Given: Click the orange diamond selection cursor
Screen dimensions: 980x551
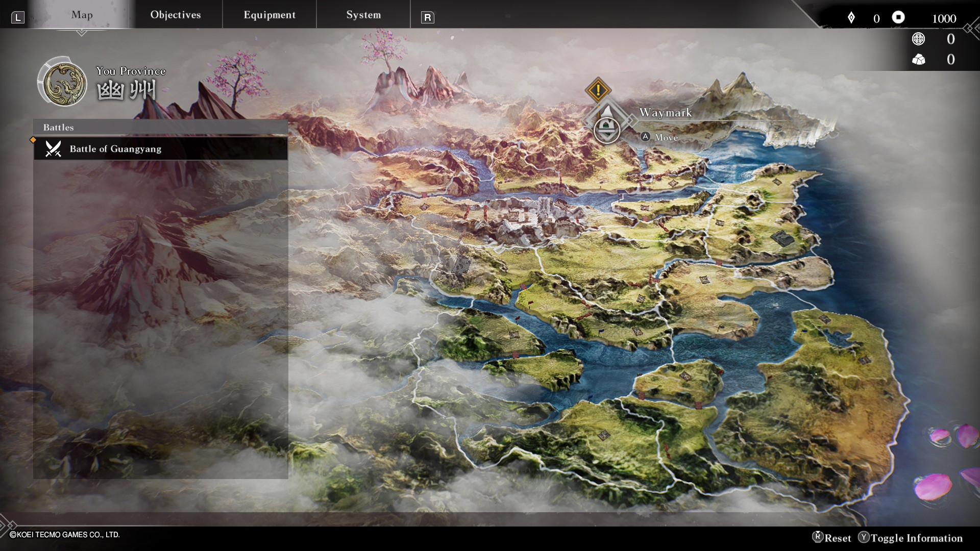Looking at the screenshot, I should click(x=33, y=140).
